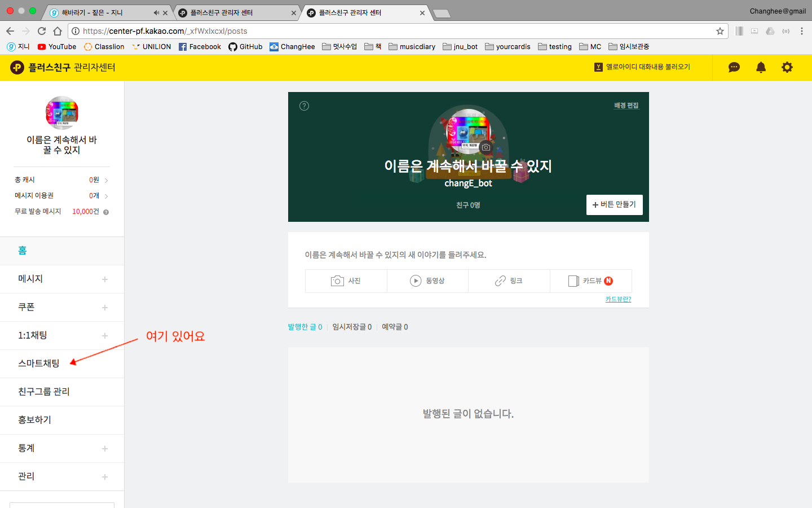
Task: Open 카드뷰란? link
Action: [618, 299]
